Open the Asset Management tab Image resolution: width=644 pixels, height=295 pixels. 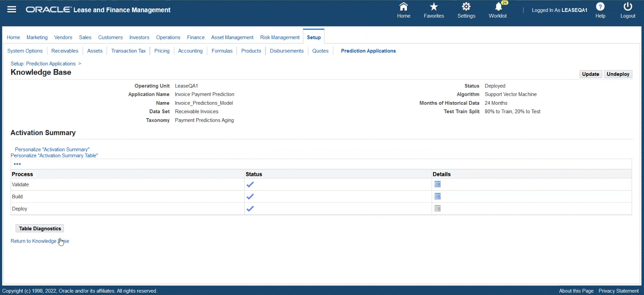[x=232, y=37]
